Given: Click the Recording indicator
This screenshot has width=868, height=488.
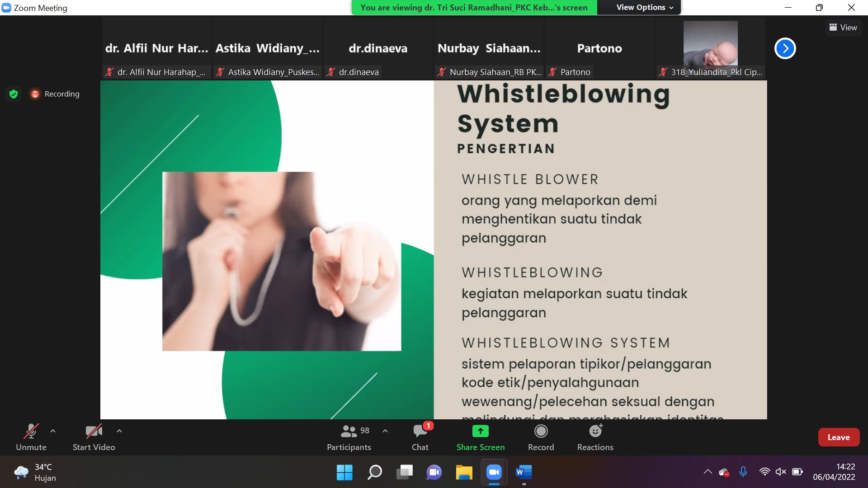Looking at the screenshot, I should tap(55, 94).
